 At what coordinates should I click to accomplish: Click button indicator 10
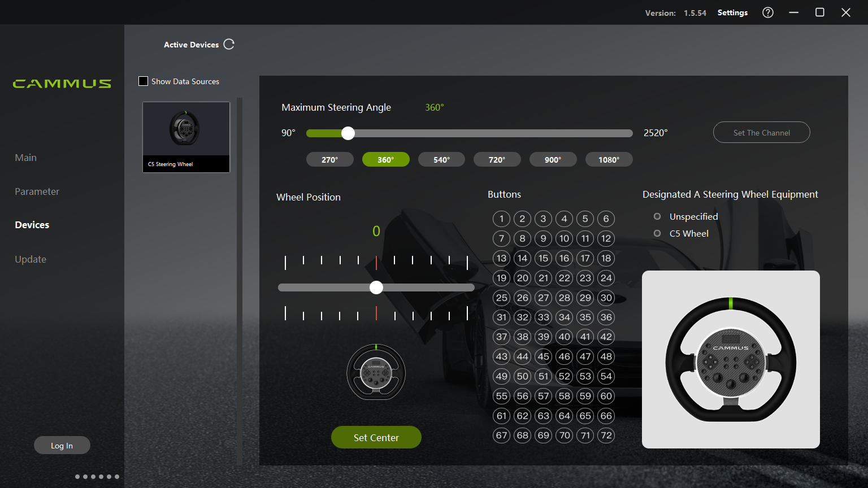click(x=564, y=238)
